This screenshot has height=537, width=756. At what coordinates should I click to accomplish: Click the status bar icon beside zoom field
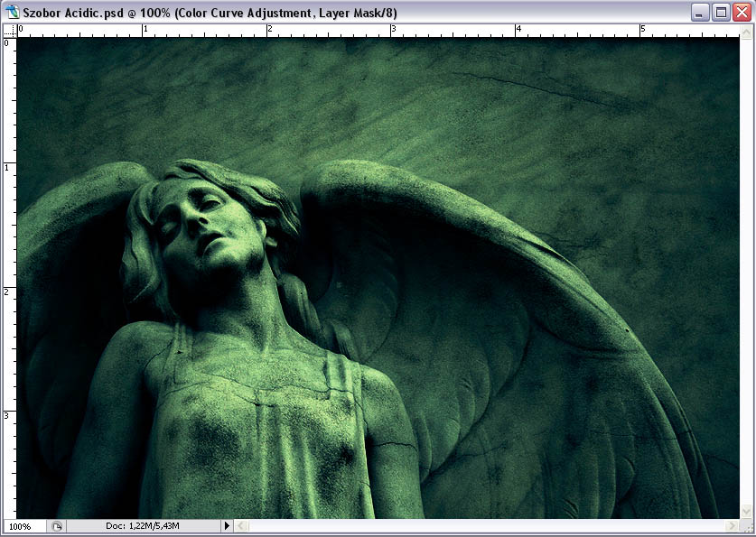56,525
